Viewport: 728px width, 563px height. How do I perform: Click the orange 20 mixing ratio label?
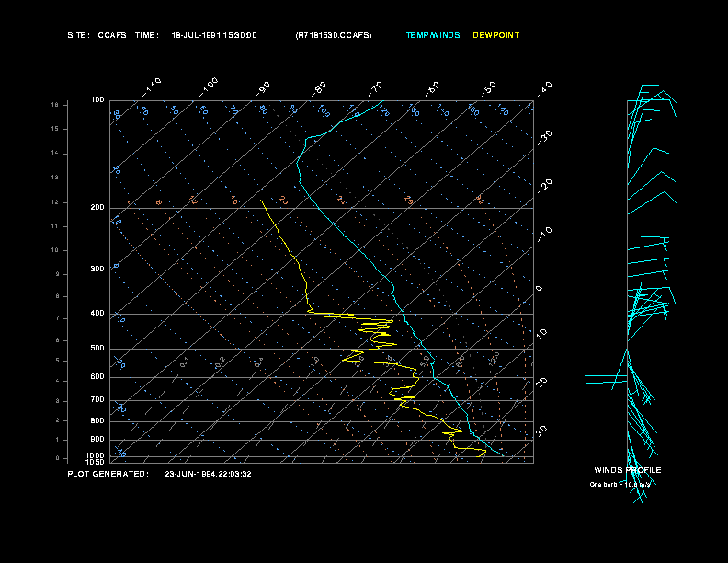[x=283, y=201]
